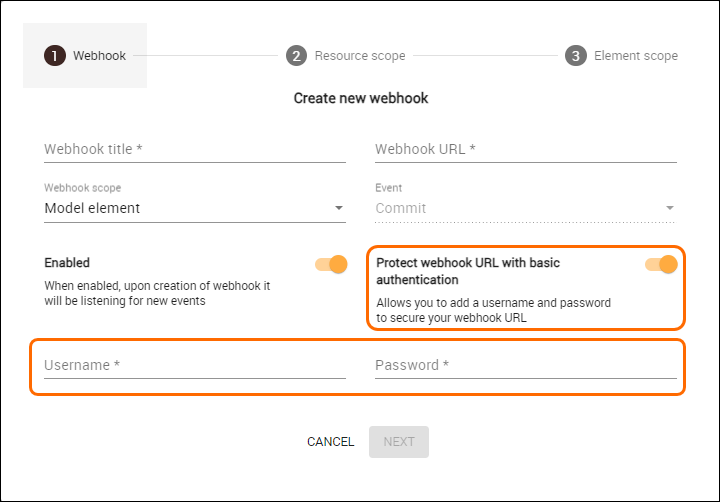Focus the Webhook title field
Viewport: 720px width, 502px height.
point(194,150)
